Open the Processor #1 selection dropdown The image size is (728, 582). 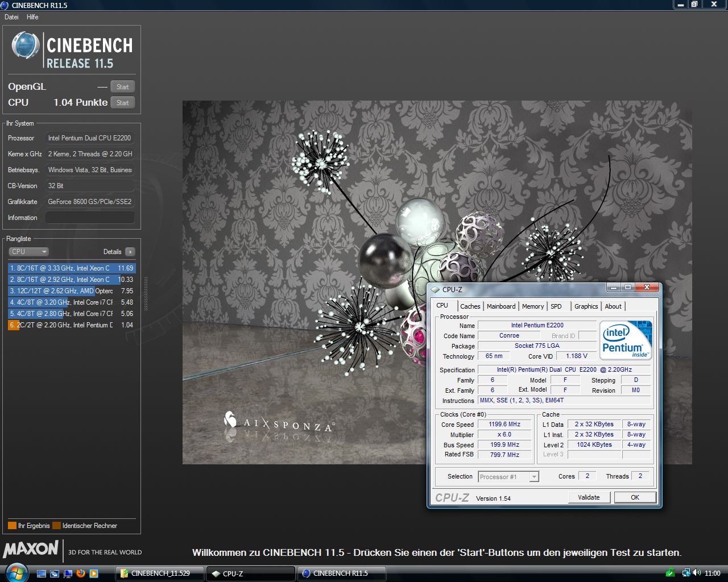pos(508,477)
